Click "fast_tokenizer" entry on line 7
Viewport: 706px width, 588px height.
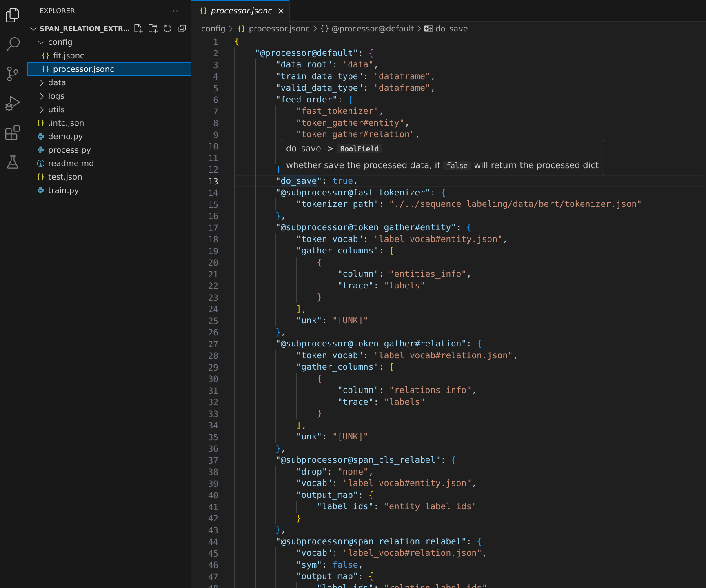[337, 111]
